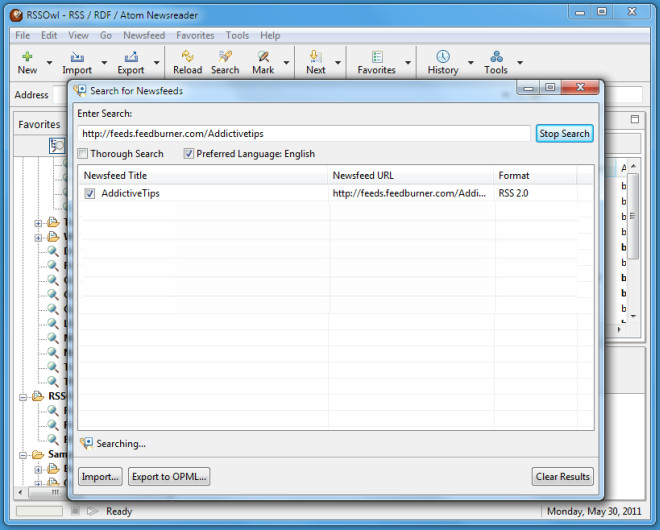Open dropdown arrow next to Favorites
This screenshot has height=530, width=660.
408,63
